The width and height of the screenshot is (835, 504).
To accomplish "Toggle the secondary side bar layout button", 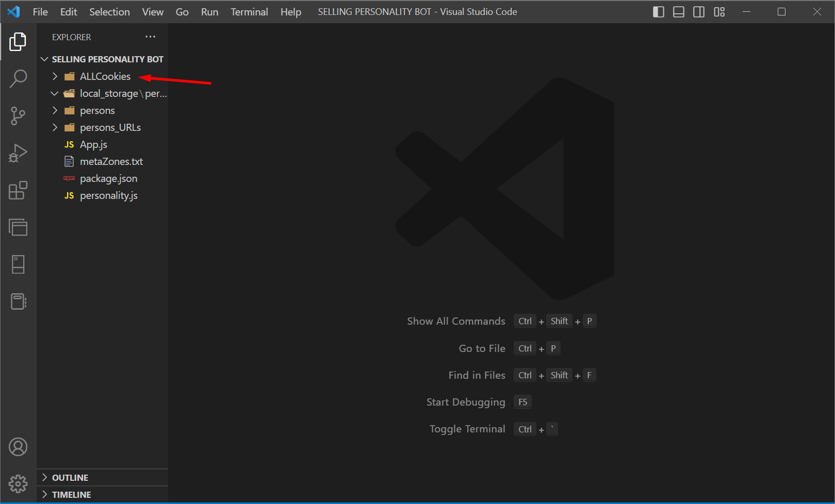I will click(699, 12).
